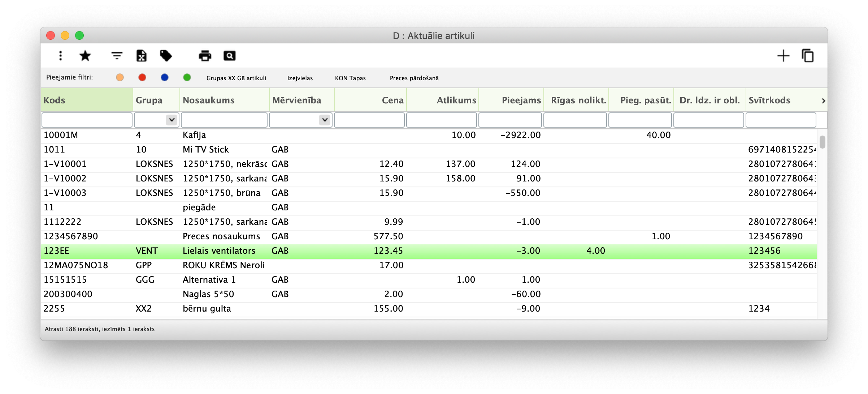Open the Mērvienība filter dropdown
The height and width of the screenshot is (394, 868).
point(325,120)
